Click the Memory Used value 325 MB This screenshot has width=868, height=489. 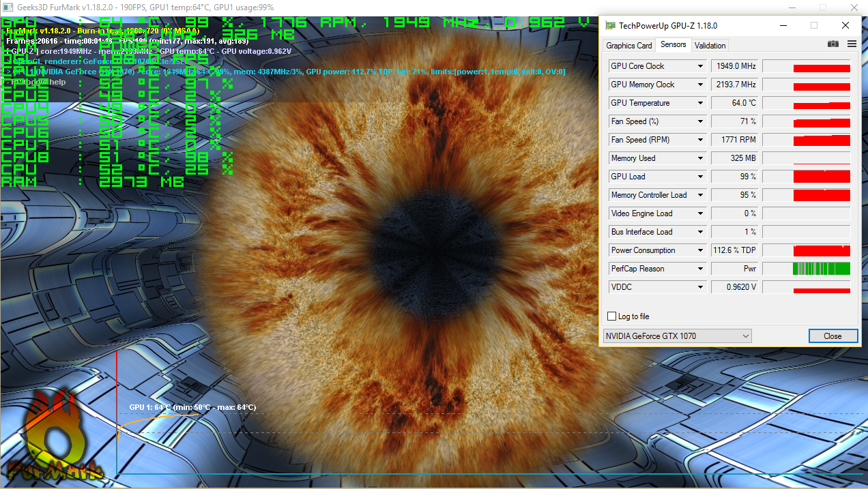735,158
